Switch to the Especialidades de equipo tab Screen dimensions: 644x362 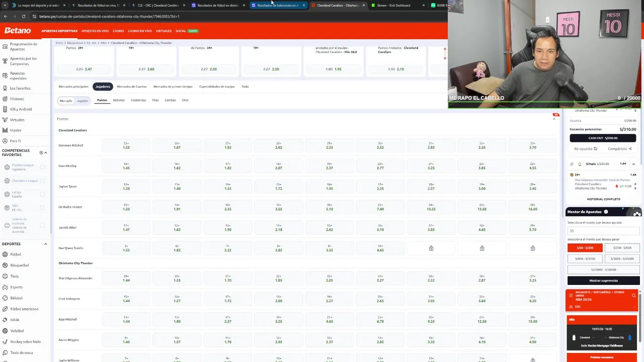click(x=217, y=86)
